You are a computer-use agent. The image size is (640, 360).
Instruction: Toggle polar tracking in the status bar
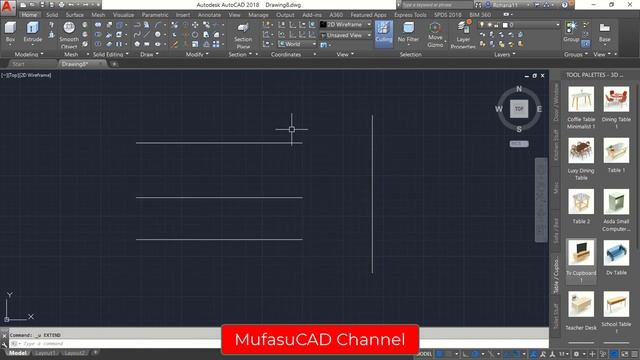(476, 354)
